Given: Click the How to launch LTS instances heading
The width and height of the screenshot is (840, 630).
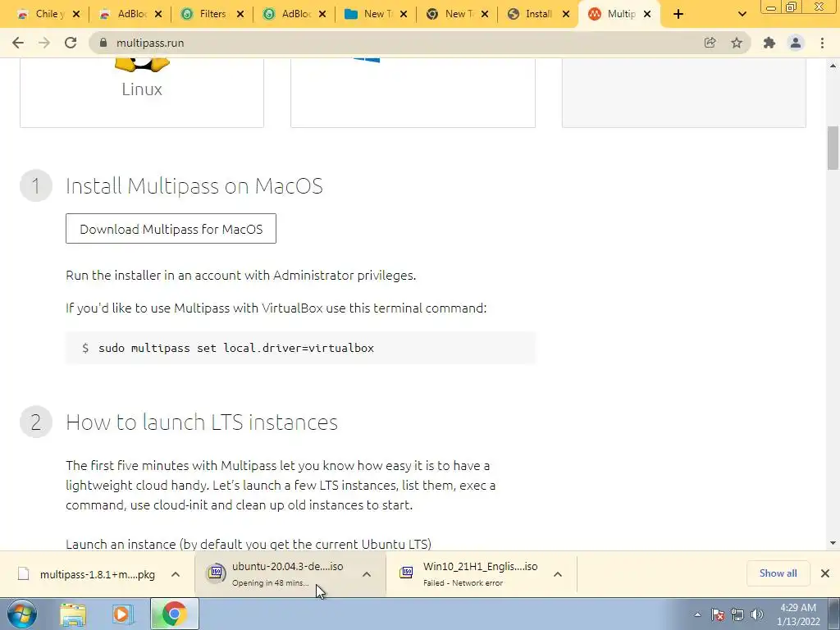Looking at the screenshot, I should 202,422.
